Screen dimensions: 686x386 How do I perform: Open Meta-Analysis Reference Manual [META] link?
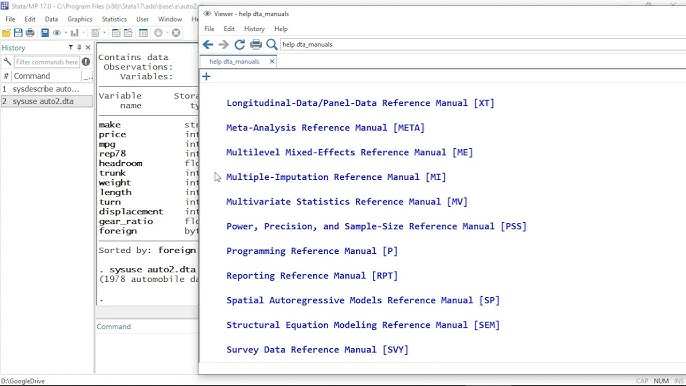point(325,128)
